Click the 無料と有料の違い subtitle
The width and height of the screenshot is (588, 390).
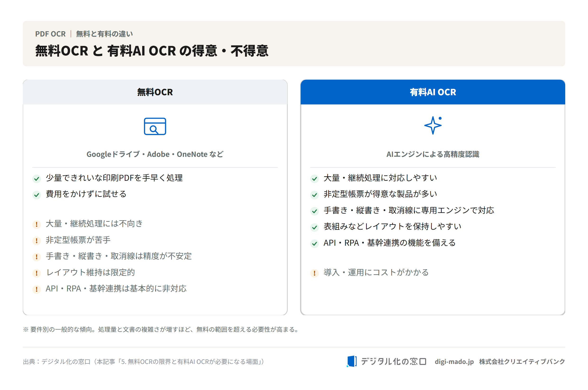(x=104, y=34)
